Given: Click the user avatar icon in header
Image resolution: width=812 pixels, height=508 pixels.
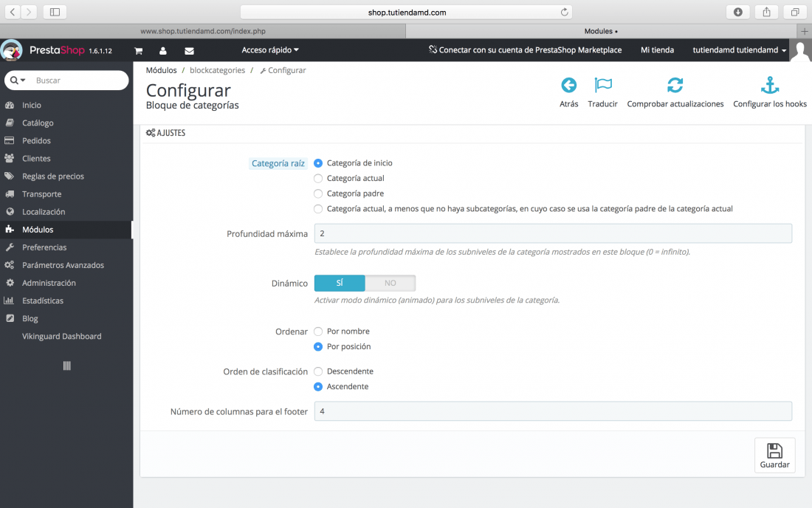Looking at the screenshot, I should point(801,51).
